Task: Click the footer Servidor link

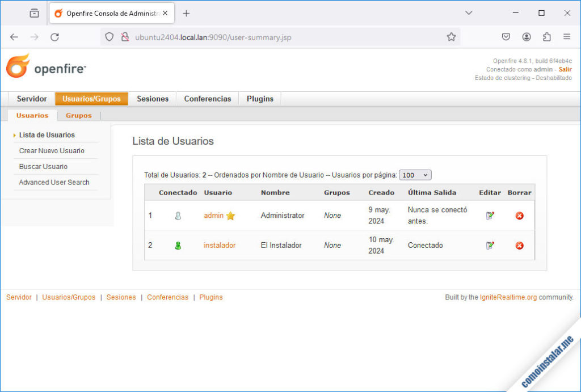Action: 19,297
